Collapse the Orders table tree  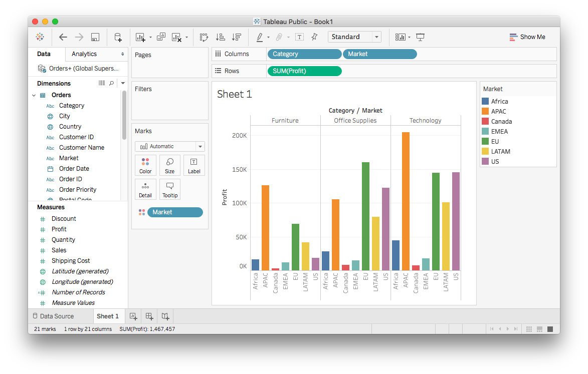[x=34, y=95]
